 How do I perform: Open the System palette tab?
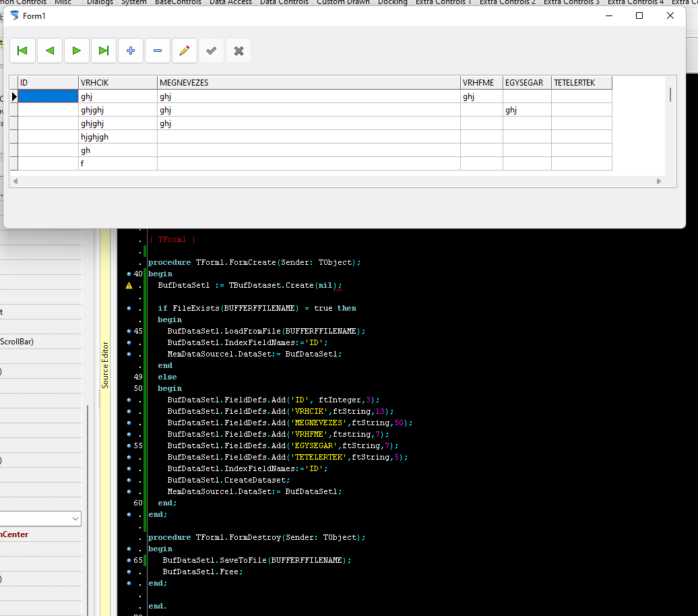click(x=134, y=2)
